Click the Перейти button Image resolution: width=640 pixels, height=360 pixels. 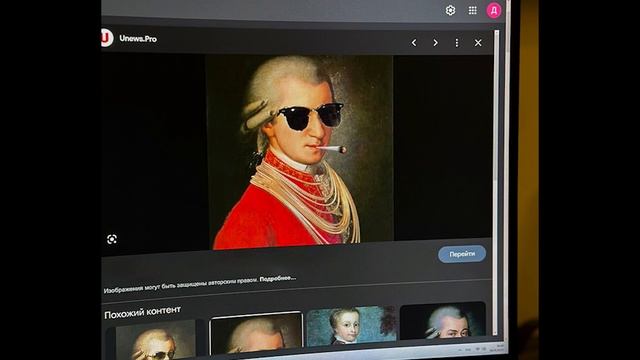(462, 254)
